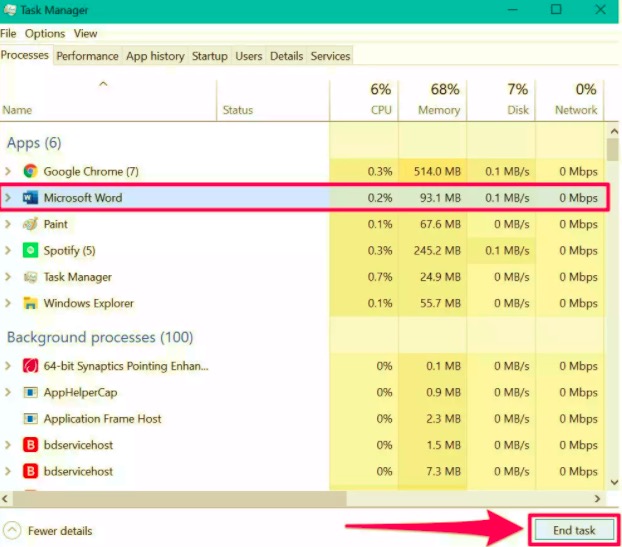
Task: Click the vertical scrollbar up arrow
Action: pyautogui.click(x=614, y=131)
